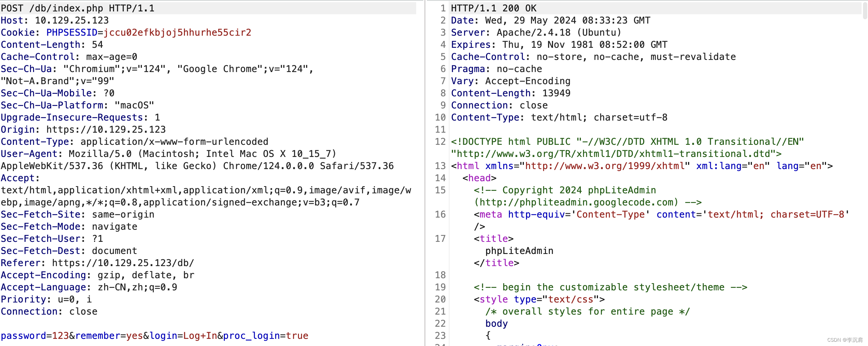The width and height of the screenshot is (868, 346).
Task: Click the POST /db/index.php request line
Action: [x=78, y=8]
